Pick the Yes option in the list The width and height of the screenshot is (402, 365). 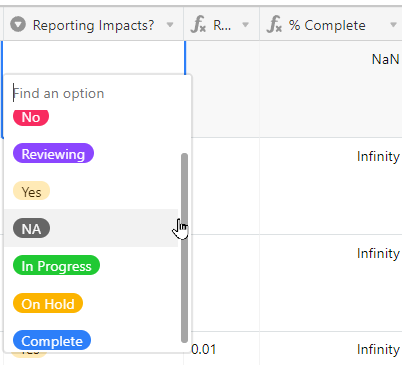pos(31,191)
